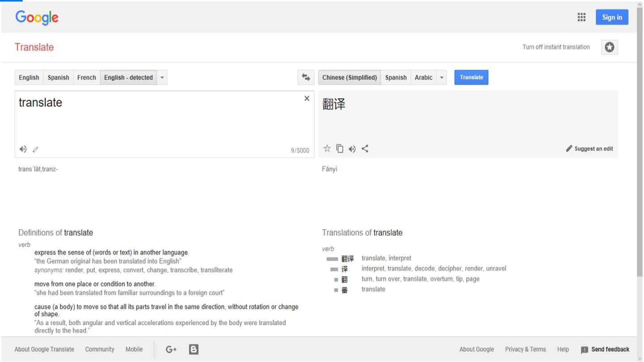644x362 pixels.
Task: Select French as source language
Action: coord(87,77)
